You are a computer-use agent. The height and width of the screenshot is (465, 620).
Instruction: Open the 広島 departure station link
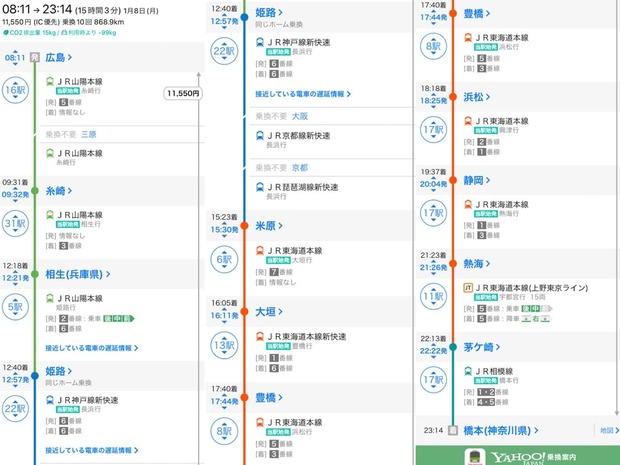59,57
